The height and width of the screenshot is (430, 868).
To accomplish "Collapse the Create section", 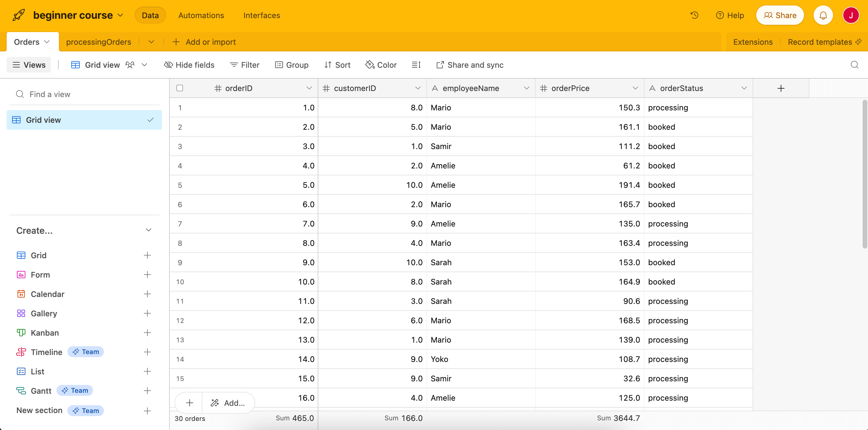I will pos(149,230).
